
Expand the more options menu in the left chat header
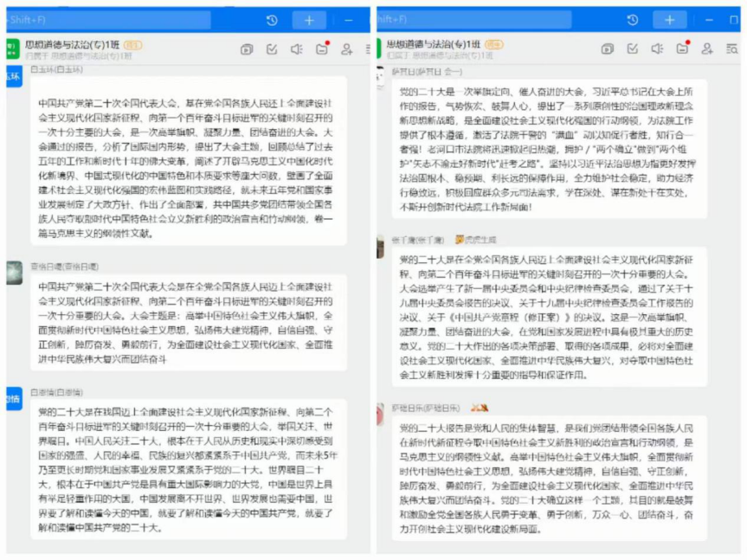pyautogui.click(x=367, y=49)
